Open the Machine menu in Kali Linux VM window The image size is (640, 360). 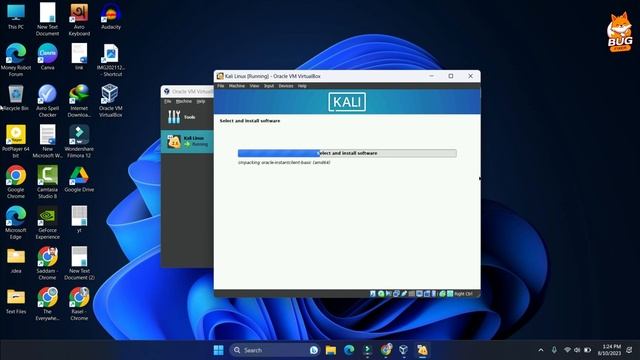[237, 86]
